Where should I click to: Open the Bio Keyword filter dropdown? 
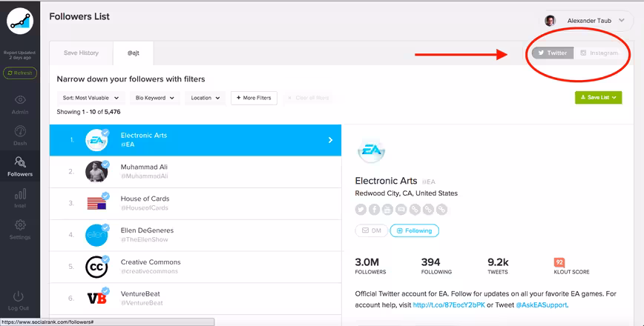click(x=155, y=98)
